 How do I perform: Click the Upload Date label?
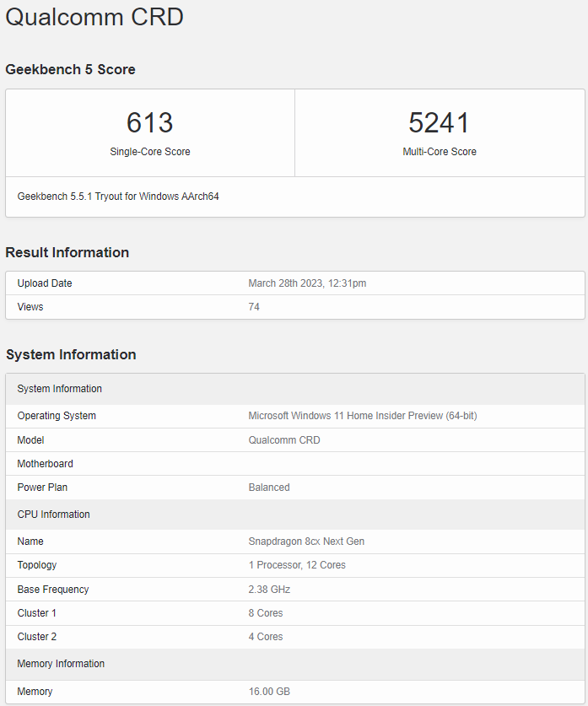click(x=45, y=283)
